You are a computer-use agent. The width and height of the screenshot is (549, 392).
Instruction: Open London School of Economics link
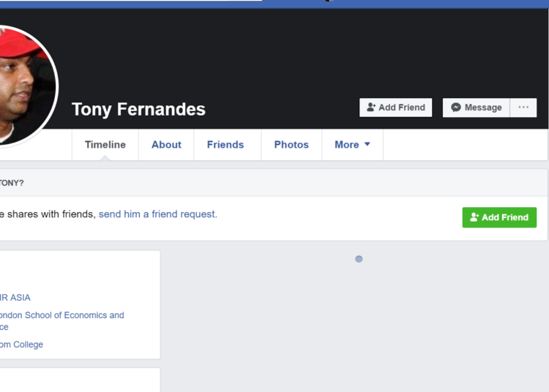point(62,320)
